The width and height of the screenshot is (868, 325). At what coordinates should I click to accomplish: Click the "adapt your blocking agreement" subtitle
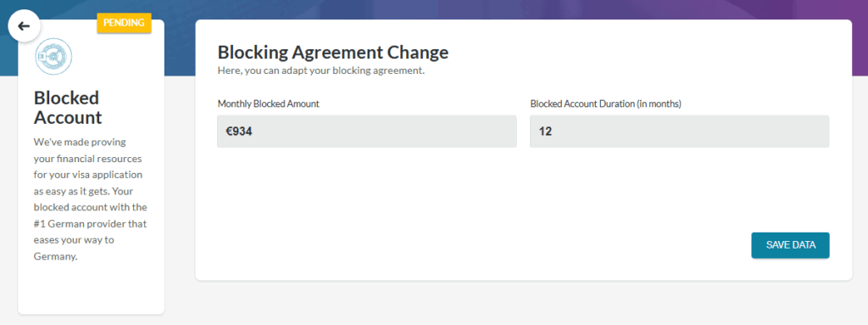click(321, 71)
